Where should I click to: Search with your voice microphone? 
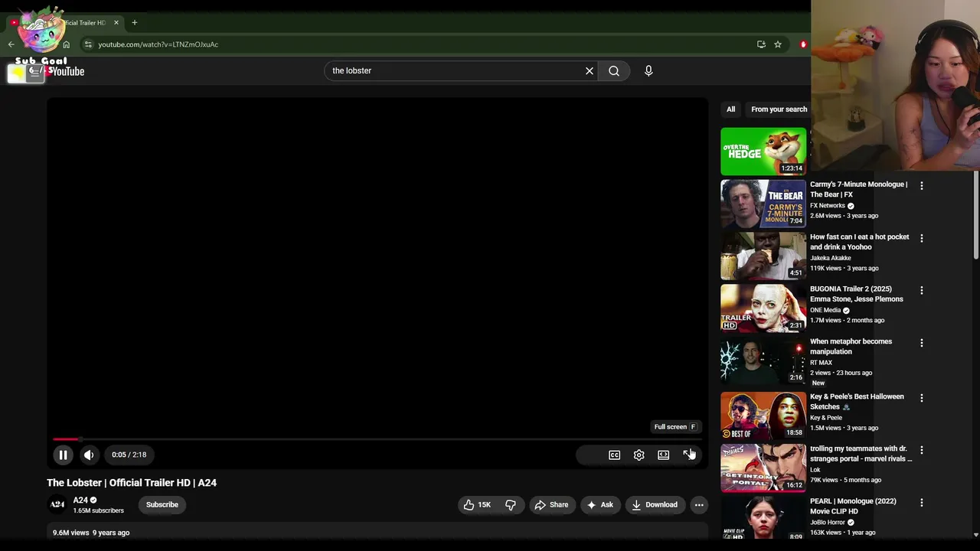(x=648, y=70)
